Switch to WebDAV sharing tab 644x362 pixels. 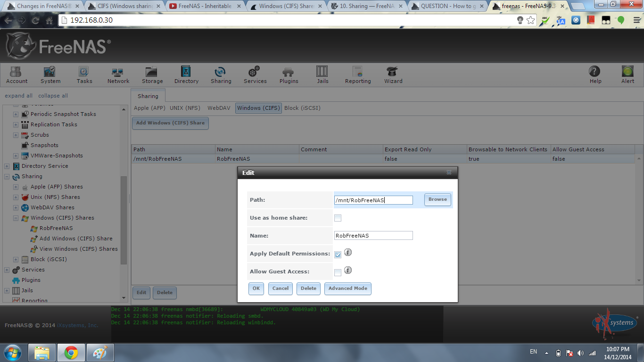219,108
